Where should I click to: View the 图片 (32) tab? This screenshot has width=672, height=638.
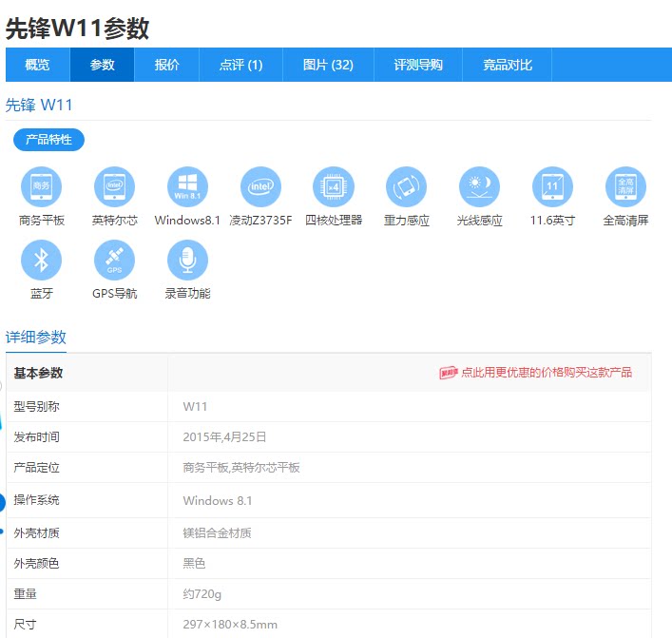coord(328,65)
